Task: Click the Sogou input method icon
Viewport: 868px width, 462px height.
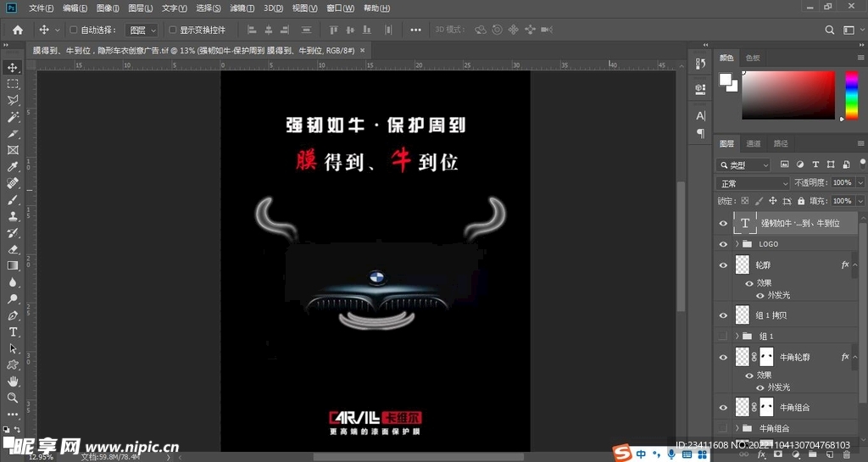Action: click(622, 454)
